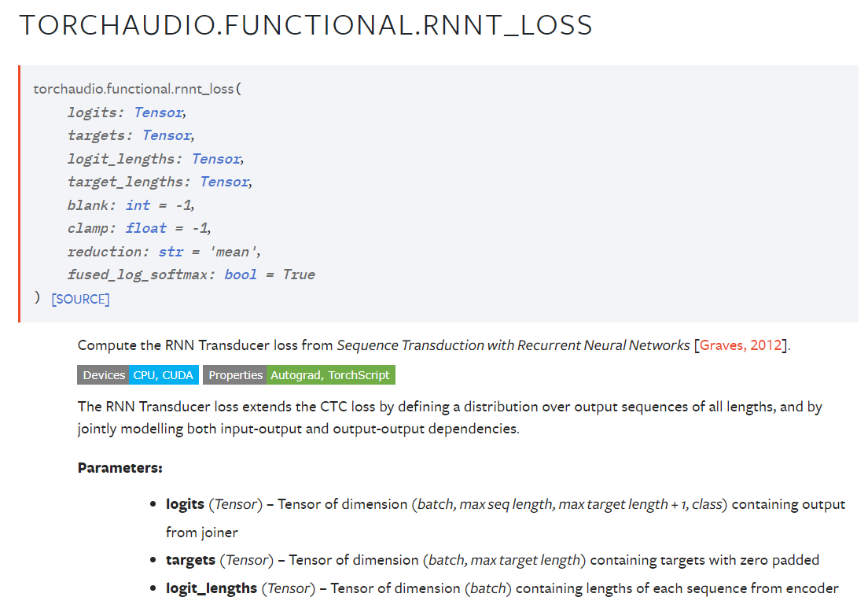The width and height of the screenshot is (868, 597).
Task: Click the Autograd, TorchScript properties badge
Action: (x=330, y=375)
